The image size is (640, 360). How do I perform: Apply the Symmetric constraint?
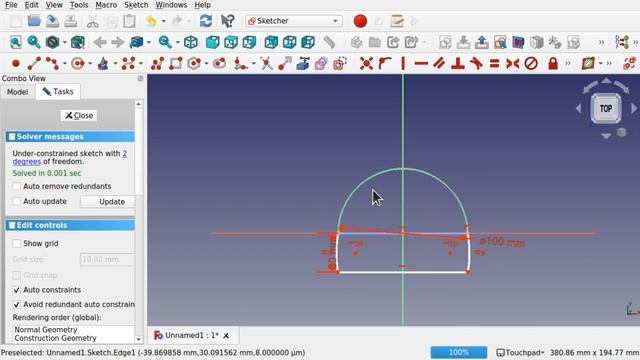click(513, 63)
